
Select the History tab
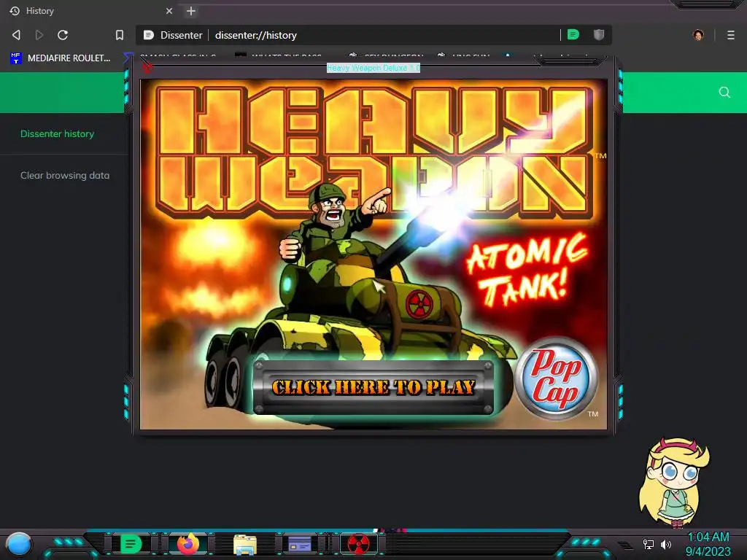(90, 11)
